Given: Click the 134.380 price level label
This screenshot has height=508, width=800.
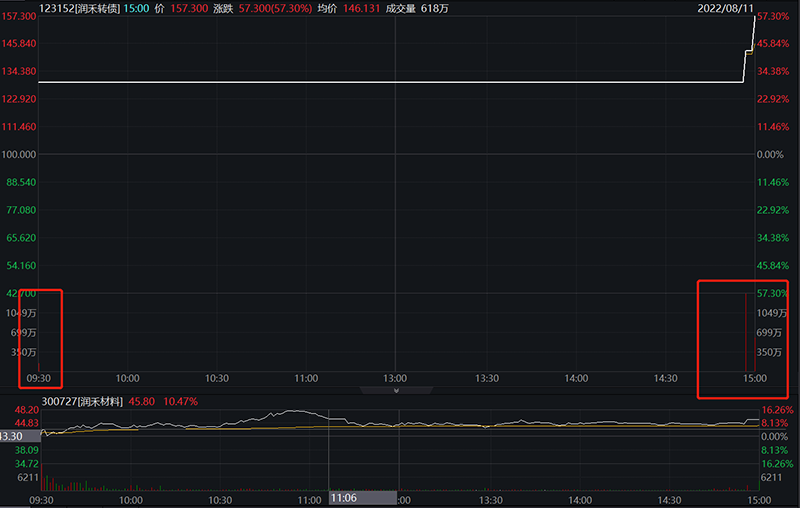Looking at the screenshot, I should pyautogui.click(x=19, y=71).
